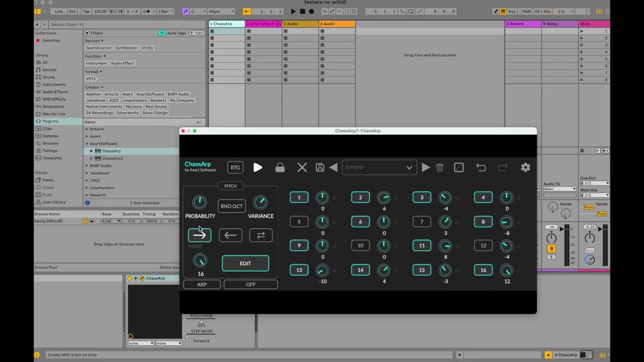Click the X icon in the ChaosArp toolbar
The height and width of the screenshot is (362, 644).
click(x=302, y=167)
